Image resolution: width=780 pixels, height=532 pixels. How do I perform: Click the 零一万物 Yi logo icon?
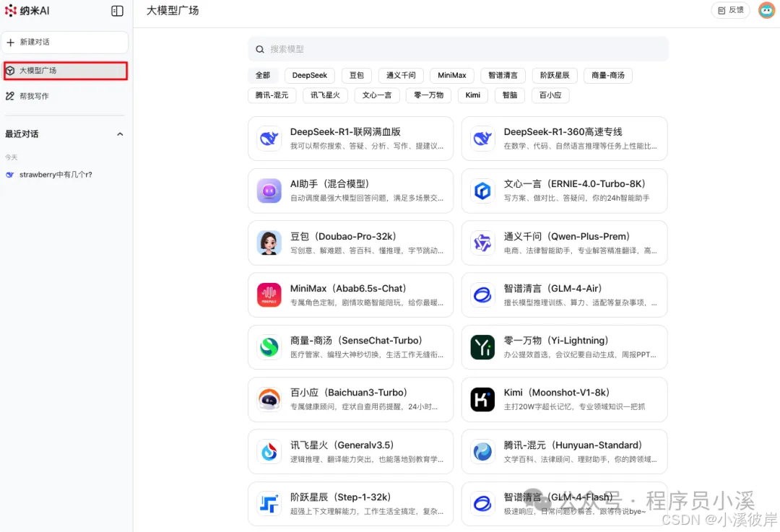click(x=482, y=347)
